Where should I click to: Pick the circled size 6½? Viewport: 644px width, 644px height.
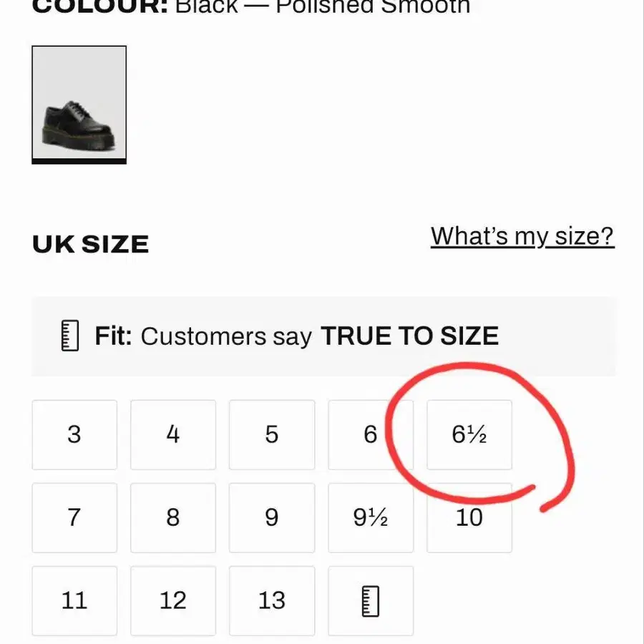coord(469,434)
